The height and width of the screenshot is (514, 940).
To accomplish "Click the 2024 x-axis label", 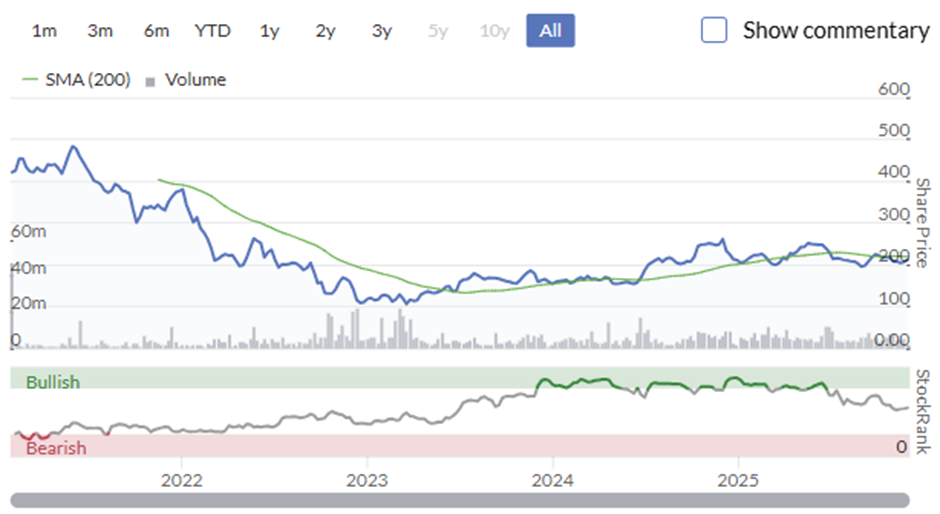I will tap(553, 480).
